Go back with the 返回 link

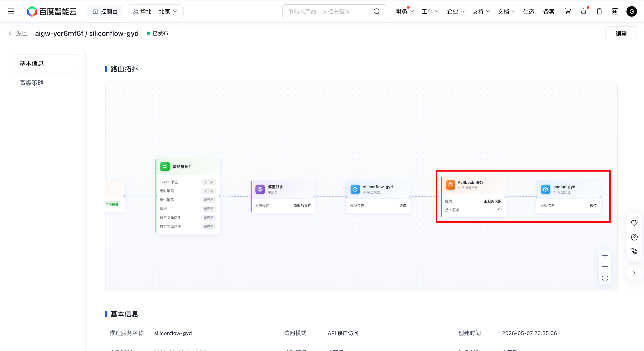pos(18,33)
